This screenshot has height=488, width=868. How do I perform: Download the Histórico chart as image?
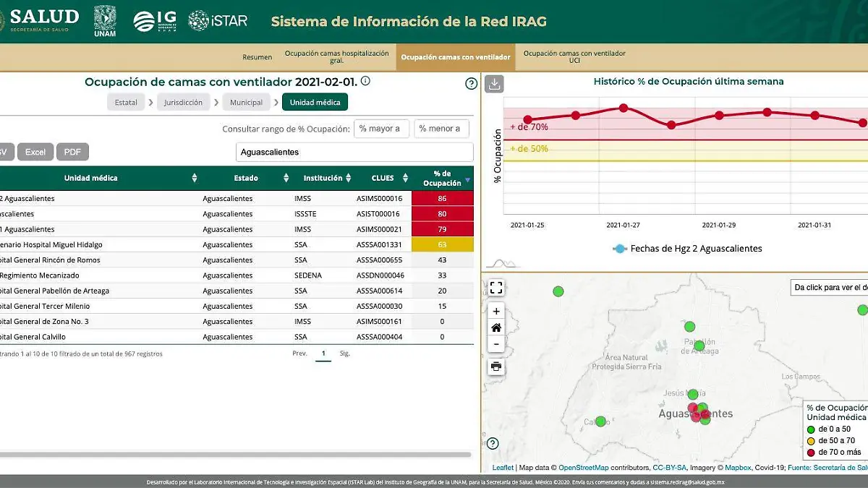494,83
